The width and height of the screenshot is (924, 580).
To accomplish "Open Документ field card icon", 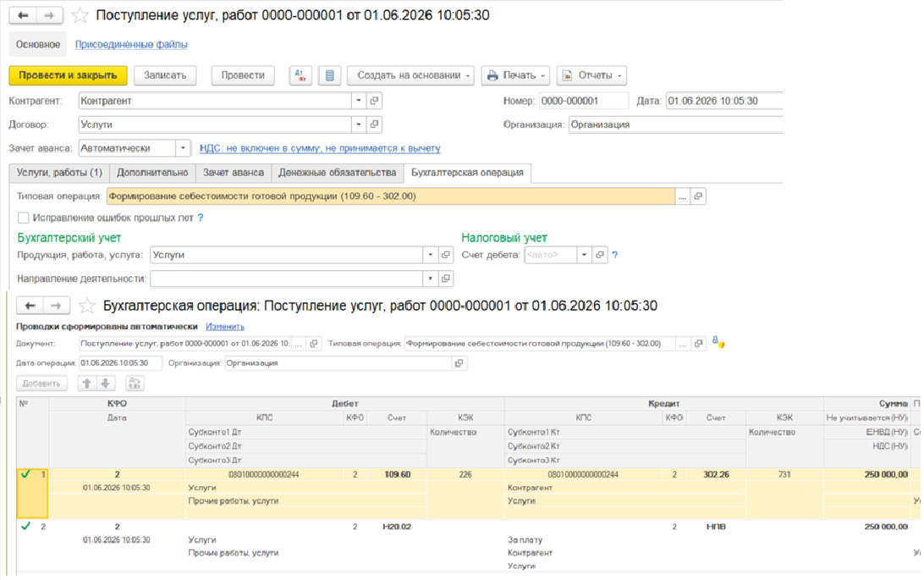I will [x=313, y=344].
